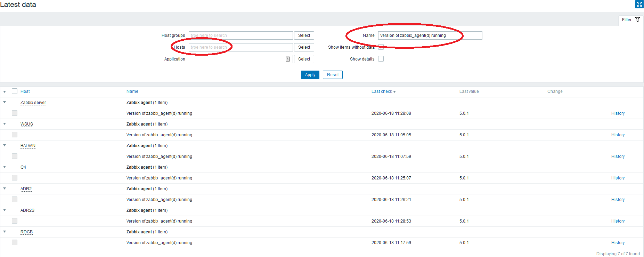Sort by Last check column
The height and width of the screenshot is (257, 644).
point(384,91)
